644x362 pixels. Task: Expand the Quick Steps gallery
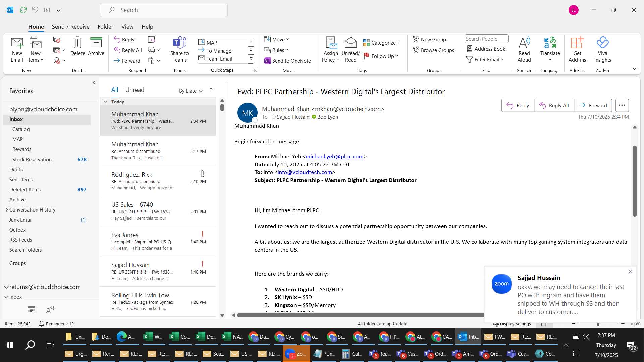pyautogui.click(x=251, y=59)
